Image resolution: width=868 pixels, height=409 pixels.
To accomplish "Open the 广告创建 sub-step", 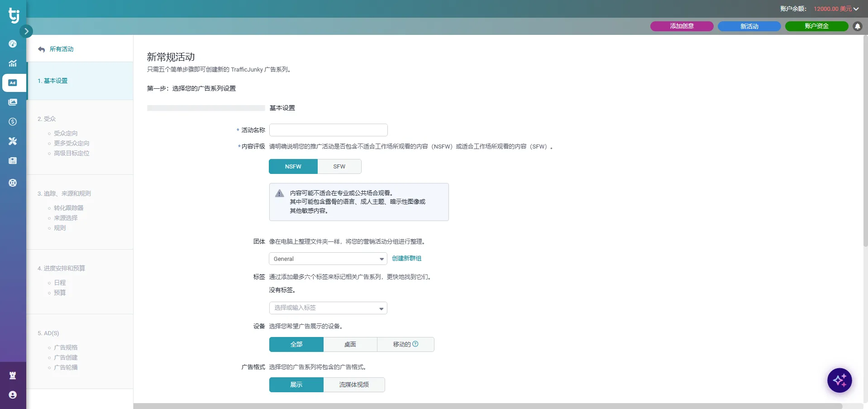I will point(66,357).
